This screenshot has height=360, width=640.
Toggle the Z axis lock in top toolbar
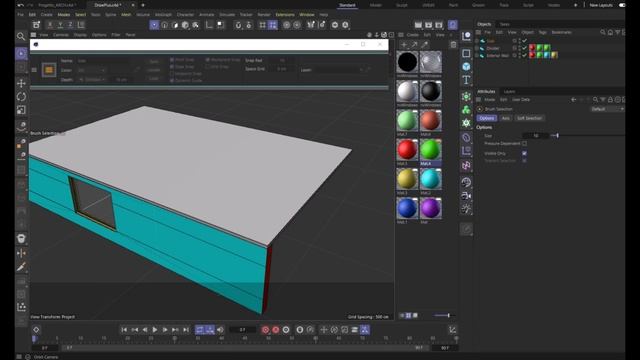(70, 25)
